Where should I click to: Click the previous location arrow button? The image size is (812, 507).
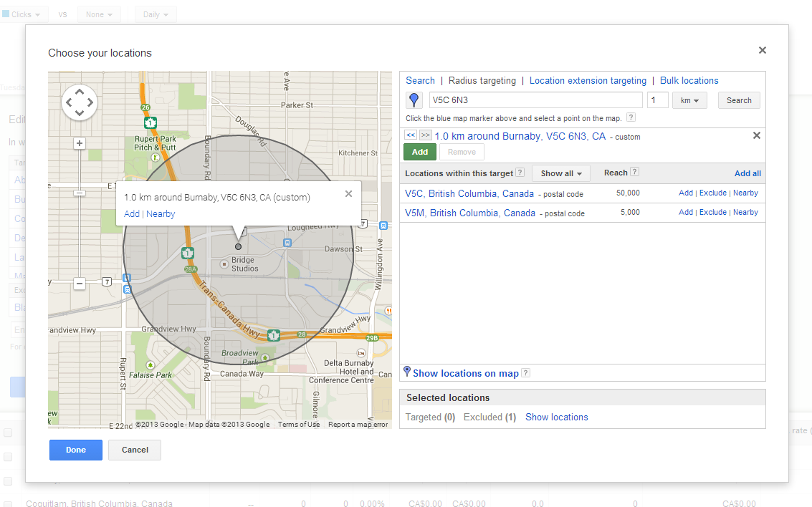click(x=411, y=135)
